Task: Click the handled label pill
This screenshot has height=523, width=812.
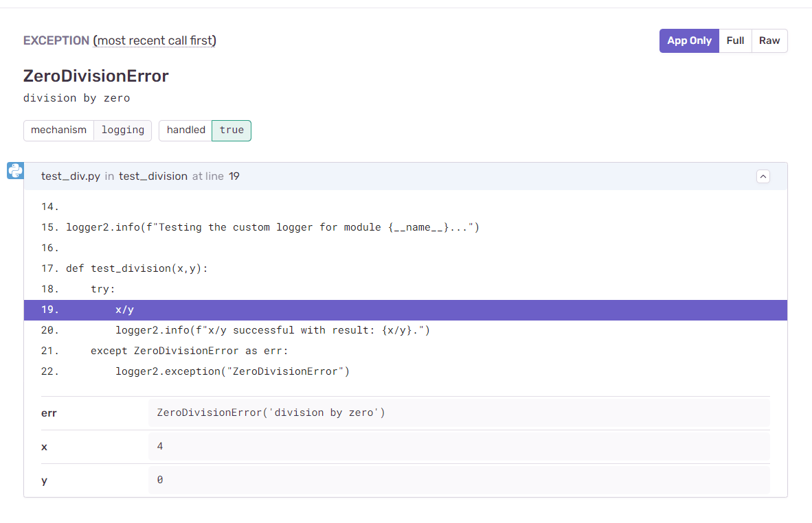Action: point(185,130)
